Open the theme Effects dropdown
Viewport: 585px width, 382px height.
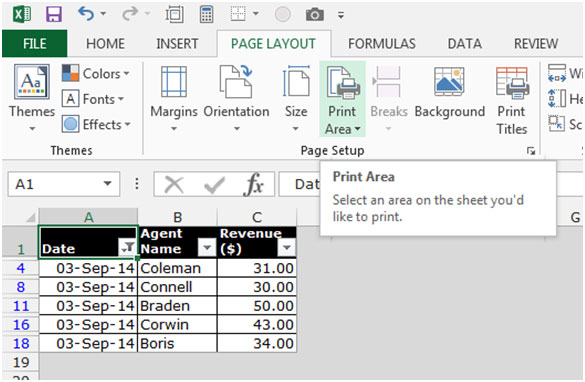coord(96,124)
